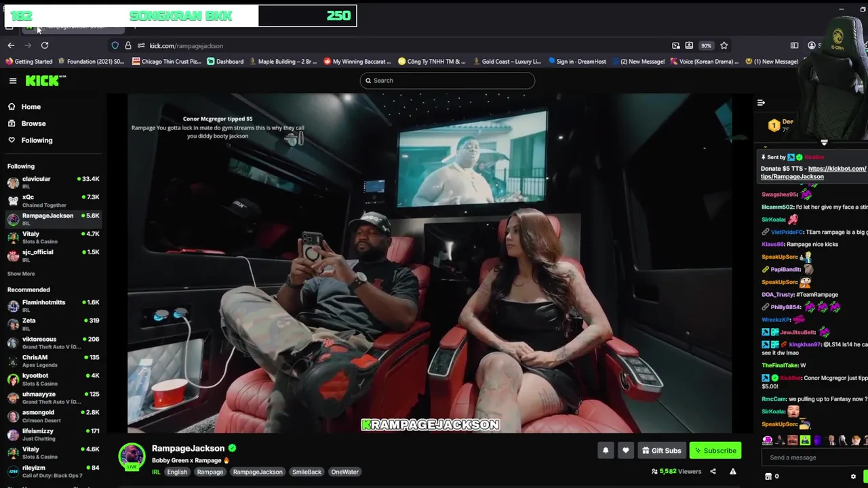Open rileyizm recommended channel

[x=53, y=470]
